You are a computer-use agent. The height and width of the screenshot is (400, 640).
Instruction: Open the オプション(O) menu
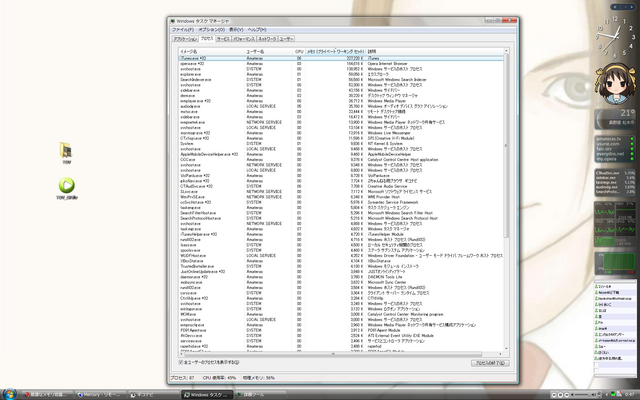pos(211,30)
